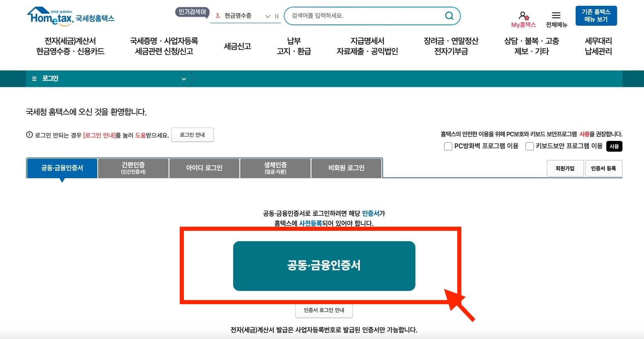This screenshot has width=644, height=339.
Task: Expand the 인기검색어 dropdown chevron
Action: click(267, 17)
